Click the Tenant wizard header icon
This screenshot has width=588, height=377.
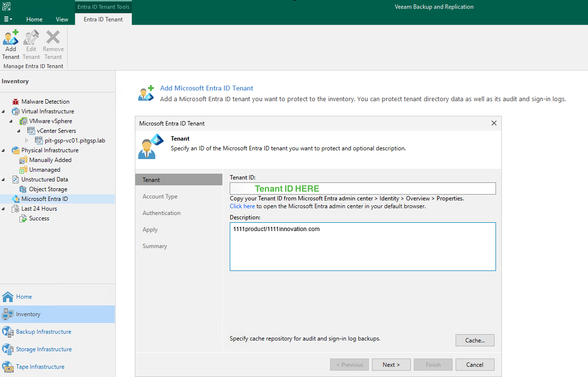pyautogui.click(x=151, y=146)
